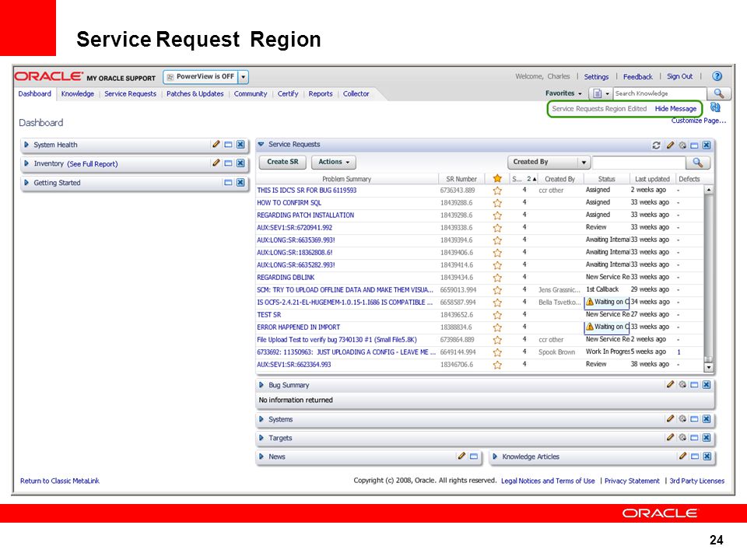Select the Certify tab
Viewport: 747px width, 560px height.
[x=288, y=94]
